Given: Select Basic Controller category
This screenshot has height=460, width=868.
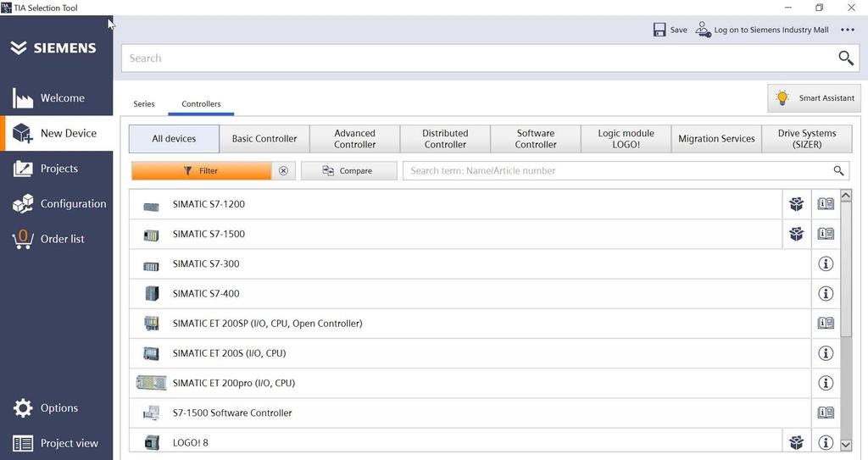Looking at the screenshot, I should (x=264, y=139).
